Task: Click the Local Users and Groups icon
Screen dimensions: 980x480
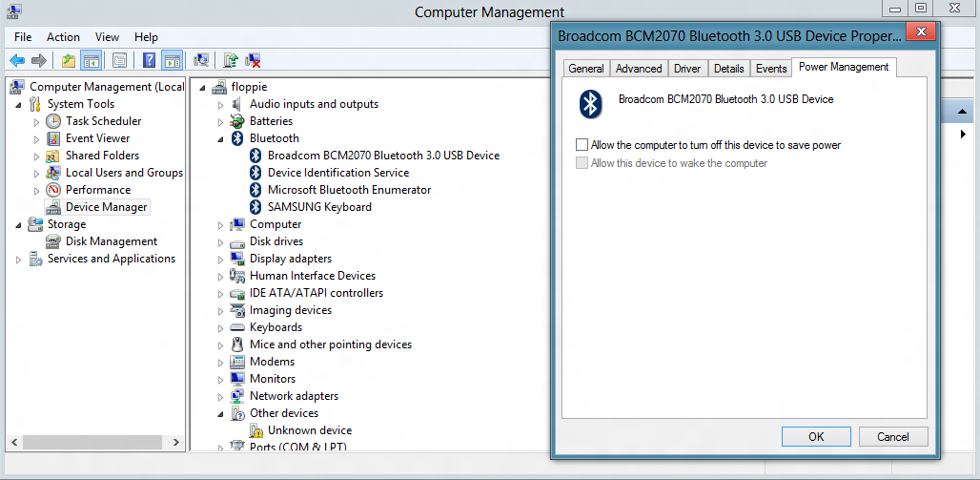Action: [x=53, y=173]
